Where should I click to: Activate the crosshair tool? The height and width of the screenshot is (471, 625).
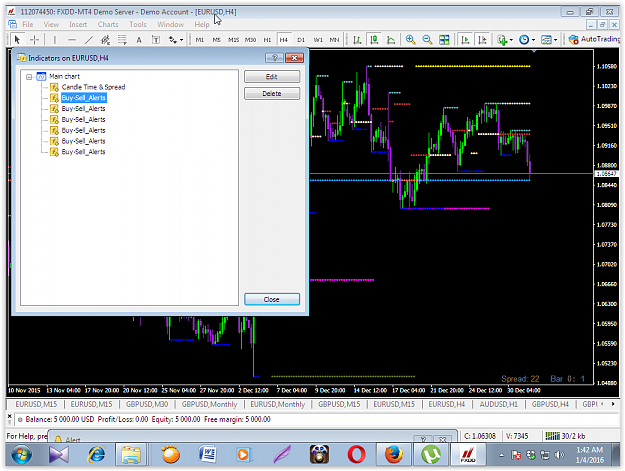tap(35, 39)
